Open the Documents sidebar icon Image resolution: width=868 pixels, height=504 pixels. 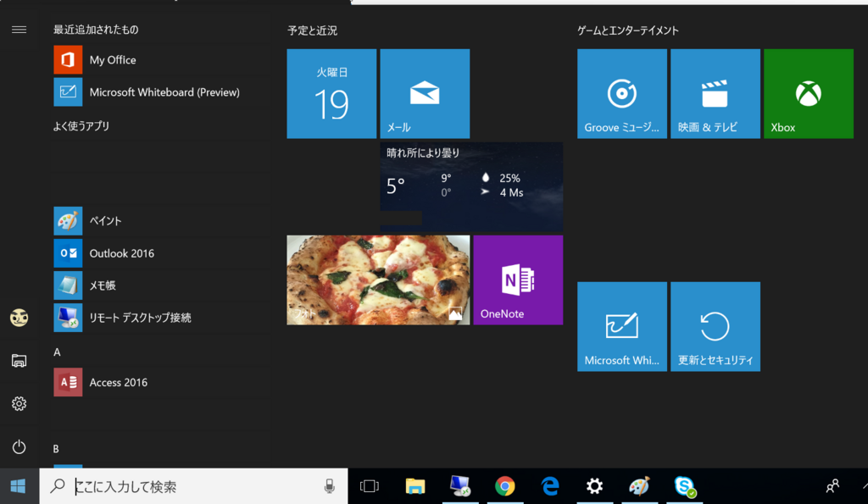pyautogui.click(x=19, y=361)
